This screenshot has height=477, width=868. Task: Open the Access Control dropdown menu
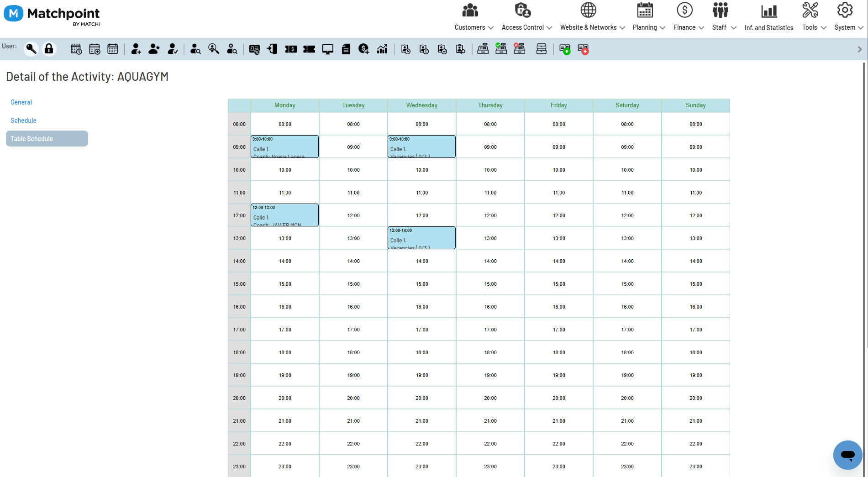click(x=527, y=17)
